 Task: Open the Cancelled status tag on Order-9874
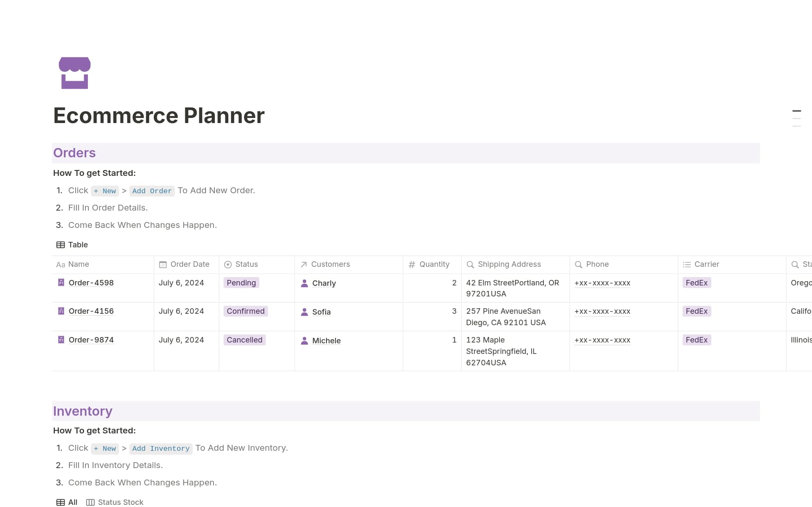tap(244, 340)
